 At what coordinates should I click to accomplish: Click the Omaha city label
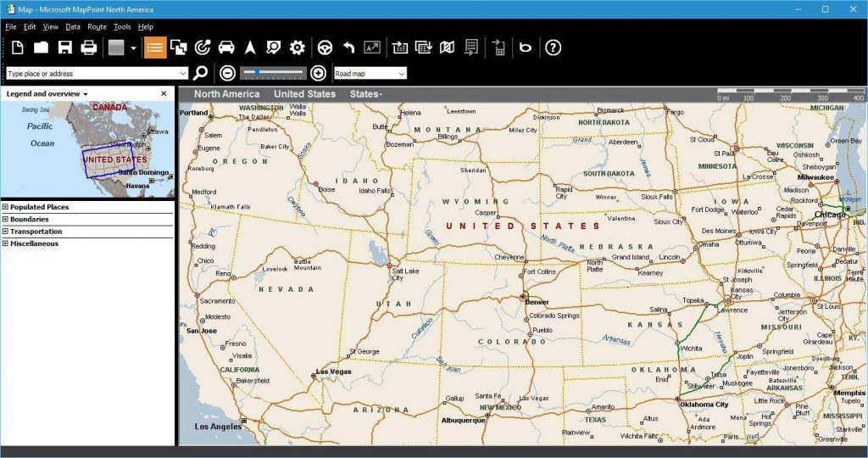point(709,244)
